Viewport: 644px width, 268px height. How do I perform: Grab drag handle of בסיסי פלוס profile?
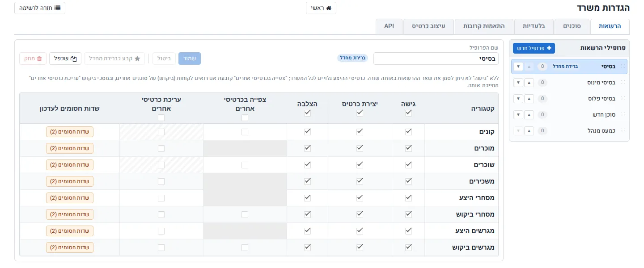pyautogui.click(x=623, y=99)
